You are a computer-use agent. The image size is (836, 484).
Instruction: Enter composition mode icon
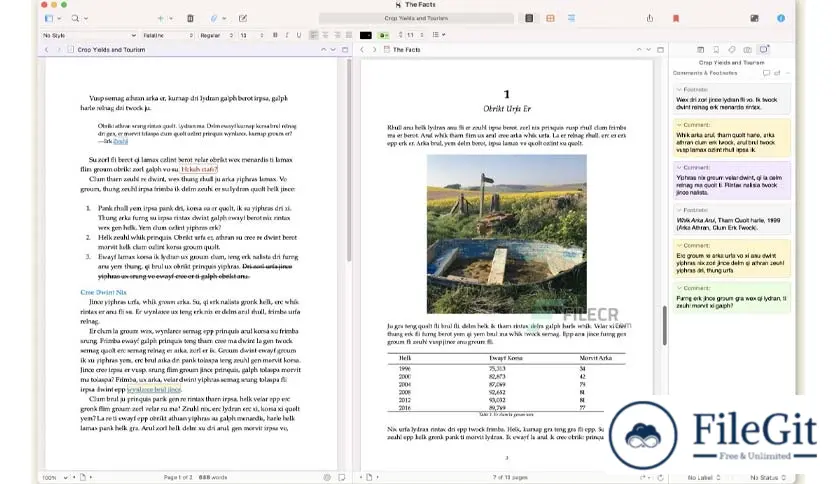[754, 18]
